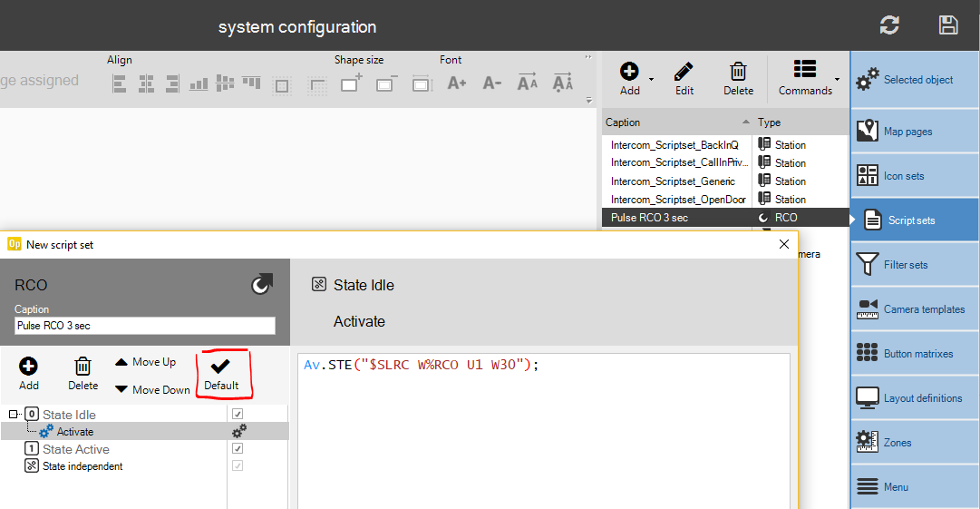Toggle the State Idle checkbox
Screen dimensions: 980x509
(238, 414)
